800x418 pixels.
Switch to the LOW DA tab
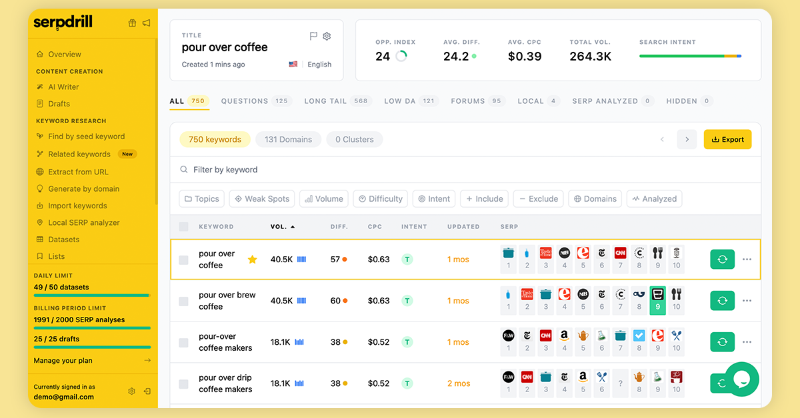pos(411,101)
